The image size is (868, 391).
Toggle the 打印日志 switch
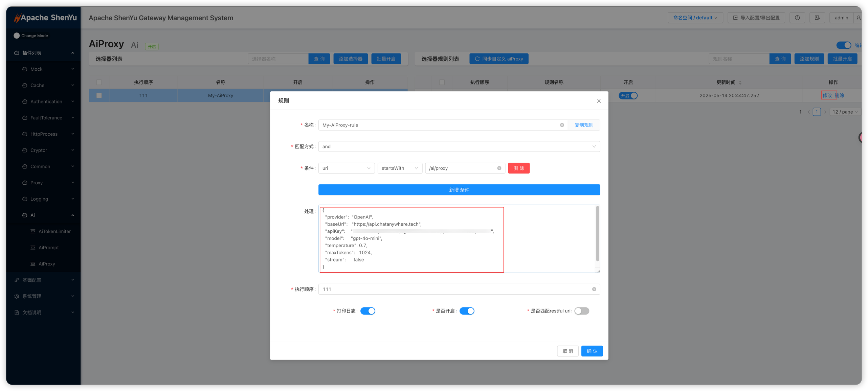[368, 311]
